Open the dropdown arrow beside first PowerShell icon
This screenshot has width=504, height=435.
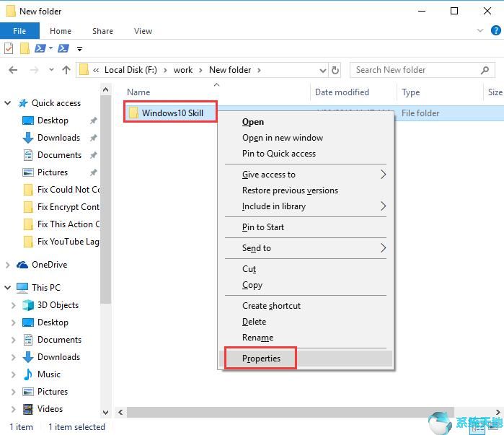point(50,48)
